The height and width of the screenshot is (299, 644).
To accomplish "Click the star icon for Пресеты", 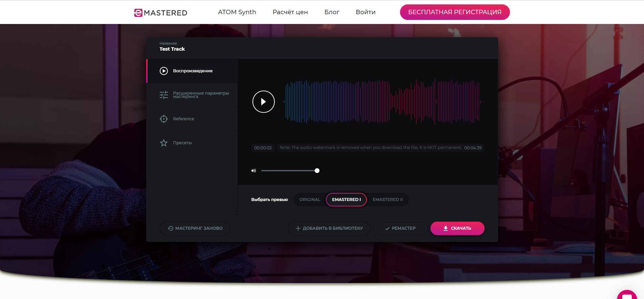I will pos(164,143).
